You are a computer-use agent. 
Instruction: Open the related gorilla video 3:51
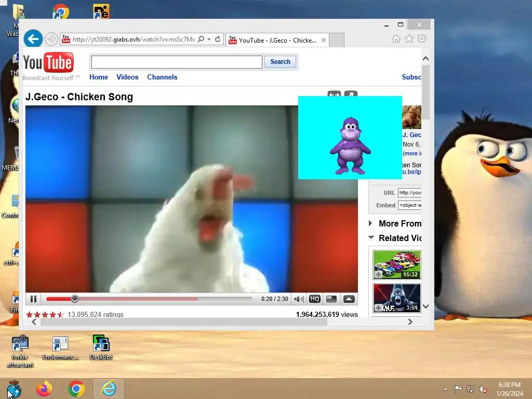[x=396, y=298]
